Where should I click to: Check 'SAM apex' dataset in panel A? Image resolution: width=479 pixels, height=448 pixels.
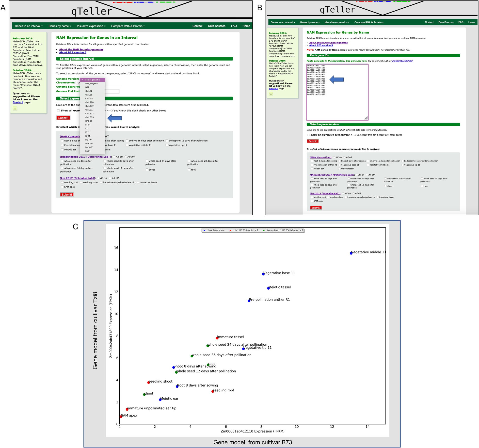(x=62, y=187)
